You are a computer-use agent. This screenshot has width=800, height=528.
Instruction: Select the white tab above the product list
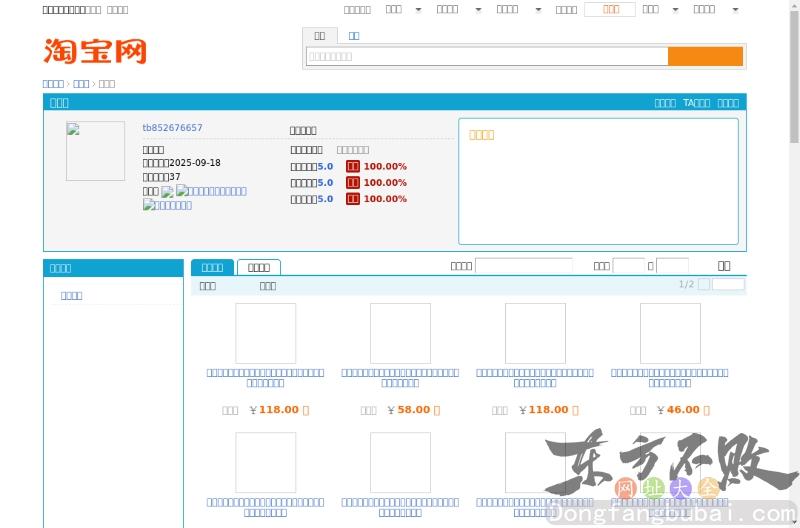point(259,267)
